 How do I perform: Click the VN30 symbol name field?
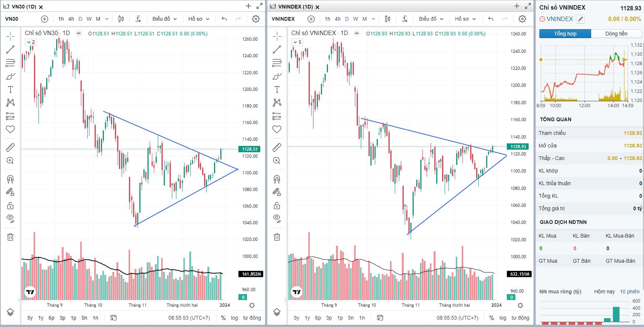pyautogui.click(x=12, y=19)
